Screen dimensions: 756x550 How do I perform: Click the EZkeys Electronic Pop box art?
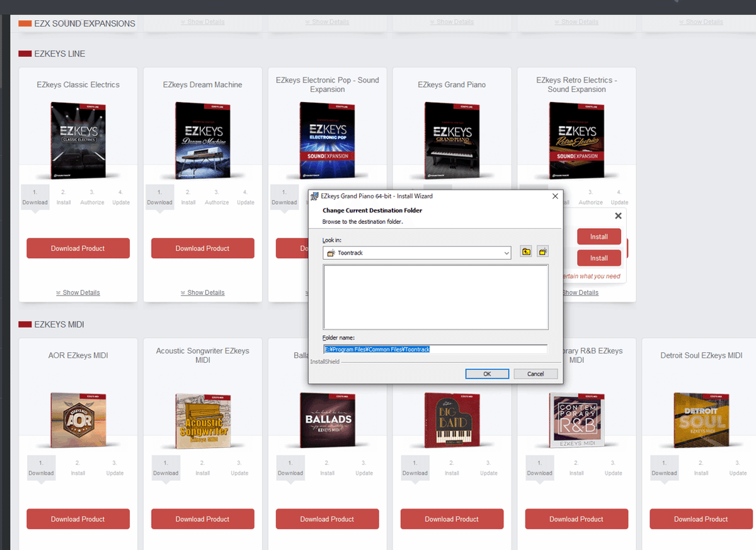[327, 140]
